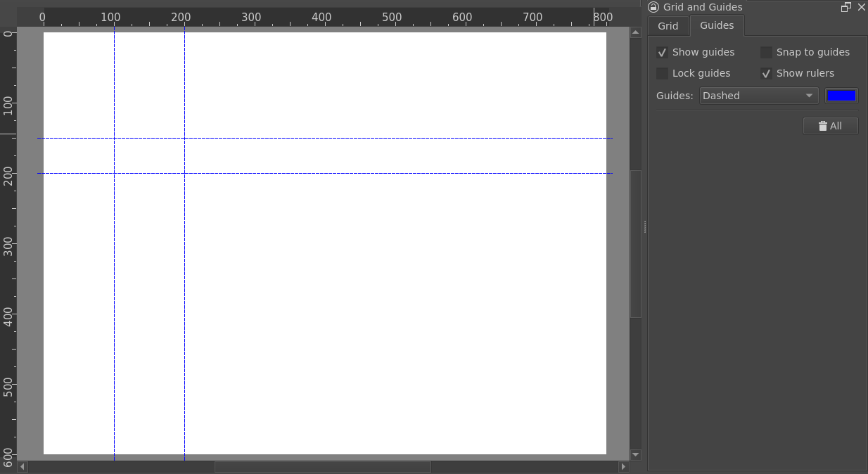Enable Snap to guides

click(766, 53)
